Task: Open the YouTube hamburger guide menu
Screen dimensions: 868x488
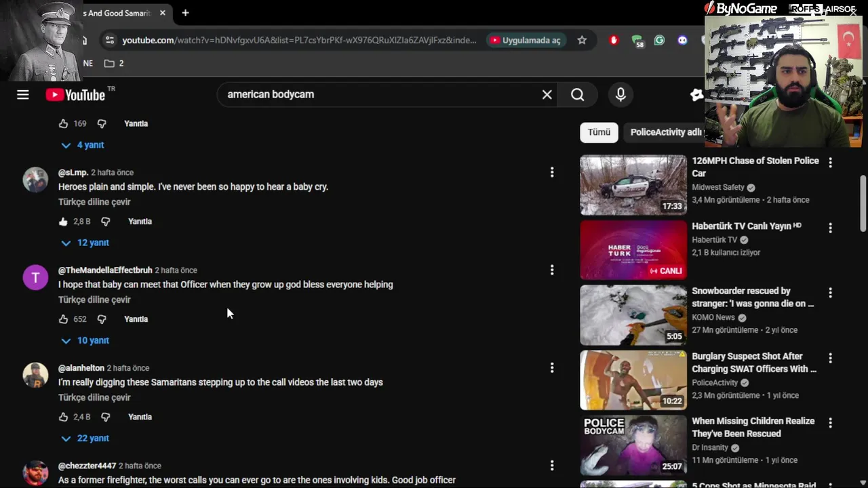Action: click(23, 95)
